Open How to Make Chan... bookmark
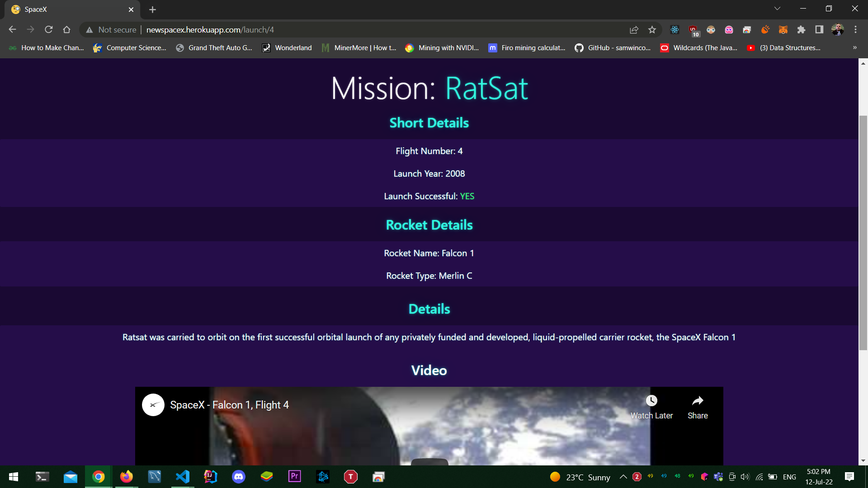Screen dimensions: 868x488 click(47, 48)
